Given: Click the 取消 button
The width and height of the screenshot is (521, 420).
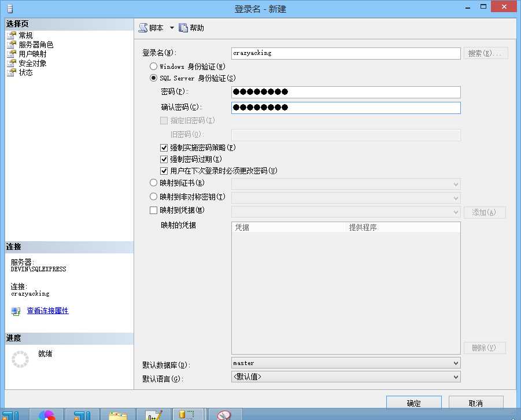Looking at the screenshot, I should pos(476,403).
